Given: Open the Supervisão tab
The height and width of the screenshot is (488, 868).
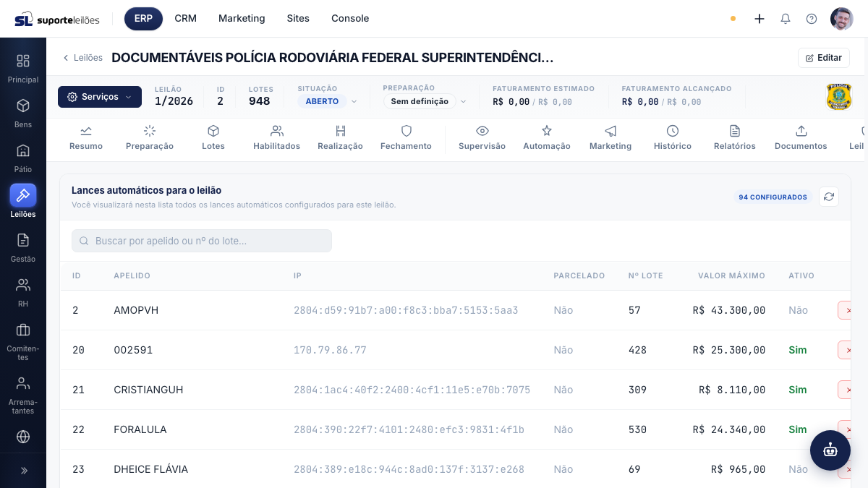Looking at the screenshot, I should pyautogui.click(x=482, y=137).
